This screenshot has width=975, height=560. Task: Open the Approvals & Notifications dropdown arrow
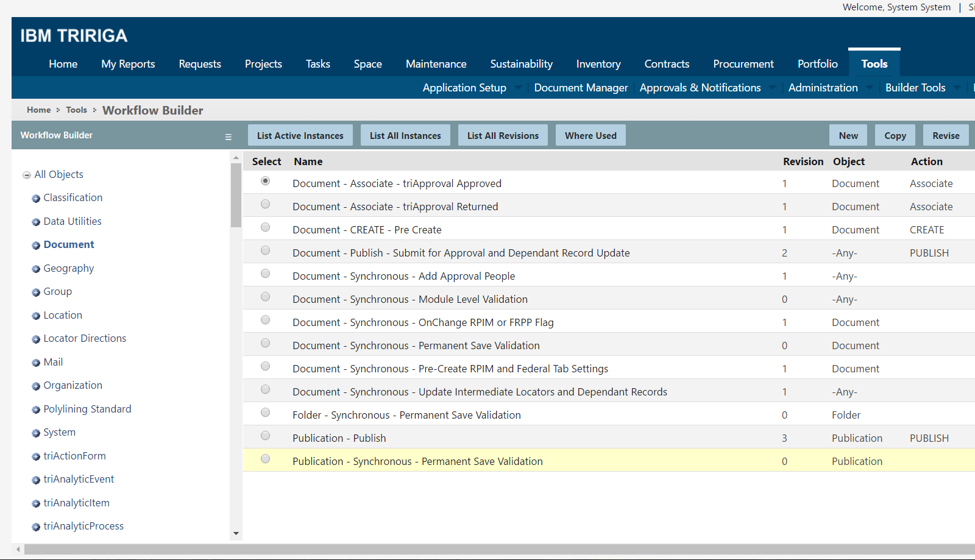(773, 88)
